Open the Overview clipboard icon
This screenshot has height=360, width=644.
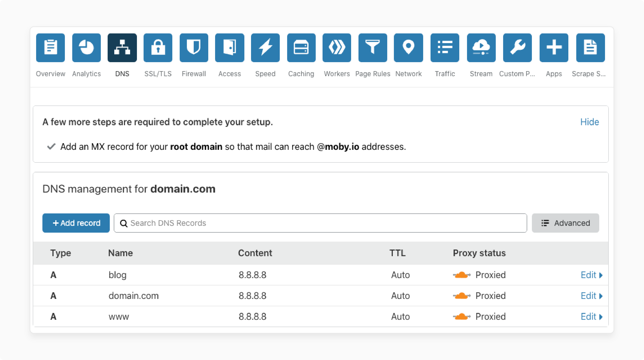(50, 47)
